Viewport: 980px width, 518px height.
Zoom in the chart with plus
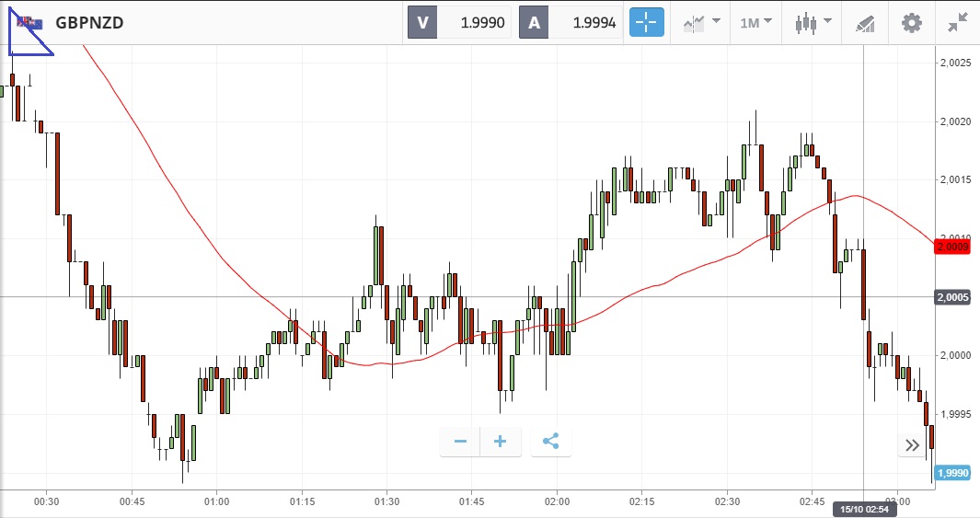click(501, 442)
